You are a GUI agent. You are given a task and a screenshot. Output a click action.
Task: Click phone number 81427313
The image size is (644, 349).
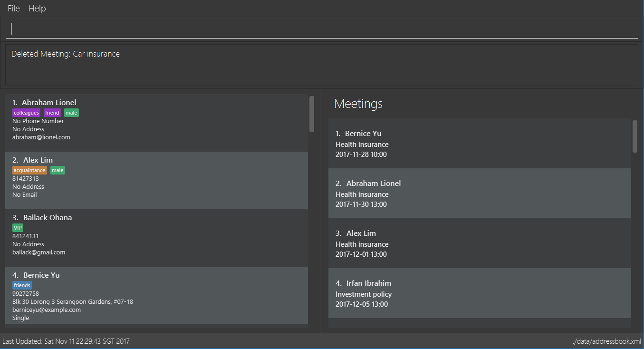[26, 179]
